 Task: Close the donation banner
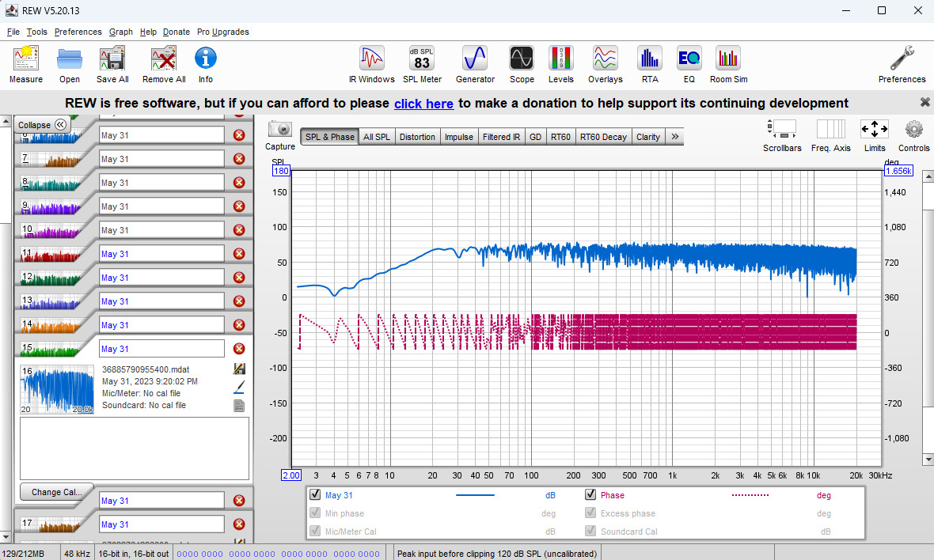tap(925, 102)
